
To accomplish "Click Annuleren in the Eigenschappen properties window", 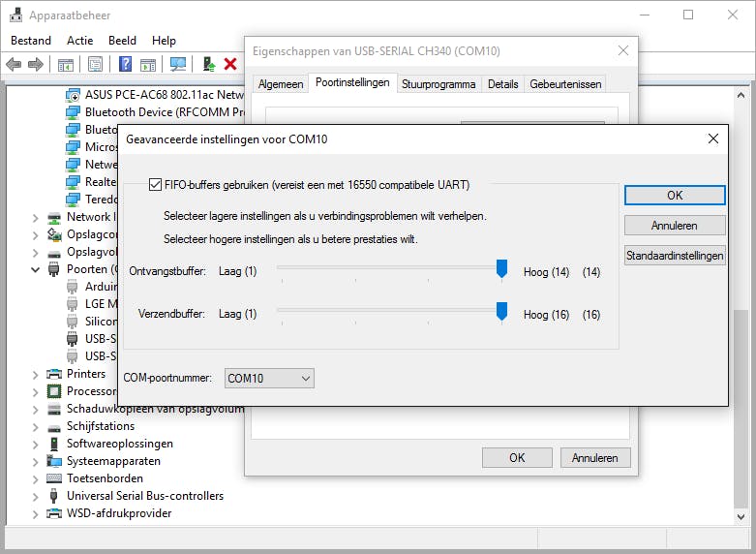I will (x=595, y=457).
